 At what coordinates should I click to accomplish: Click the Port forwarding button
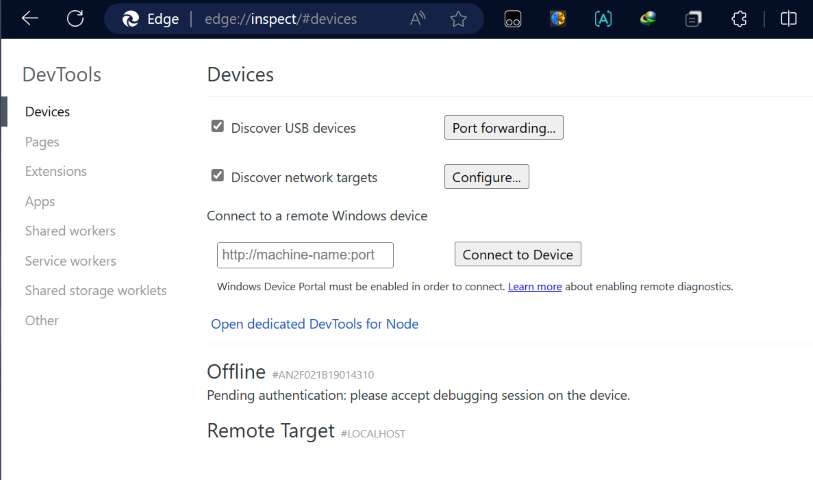tap(503, 128)
